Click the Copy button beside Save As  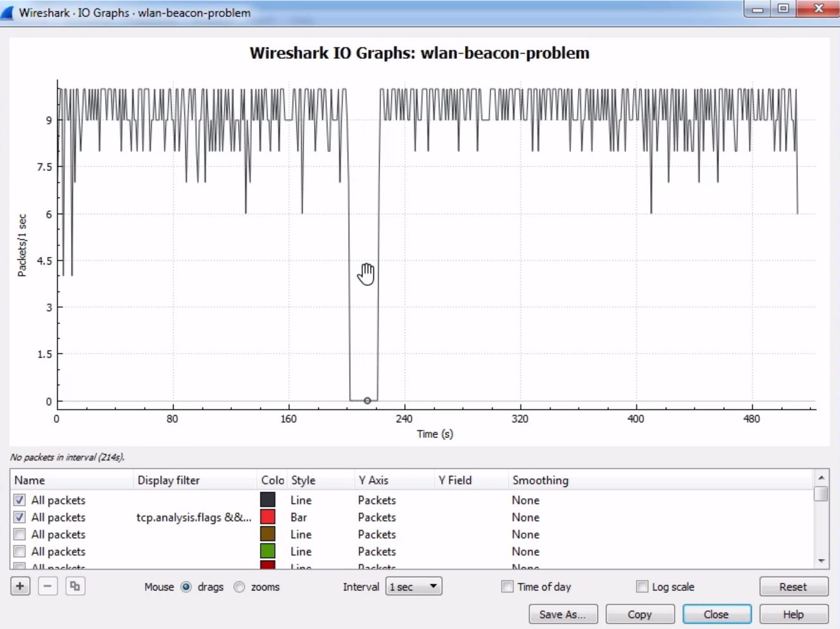click(640, 614)
